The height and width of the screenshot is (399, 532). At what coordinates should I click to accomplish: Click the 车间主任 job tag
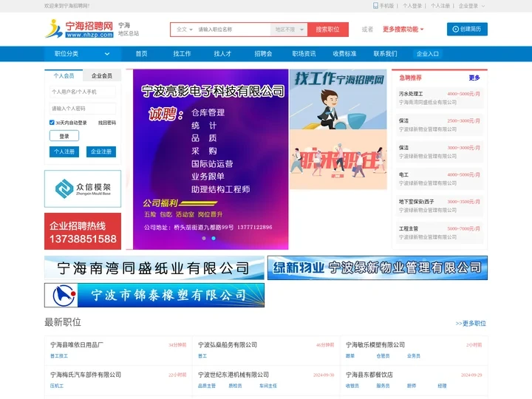[x=268, y=386]
